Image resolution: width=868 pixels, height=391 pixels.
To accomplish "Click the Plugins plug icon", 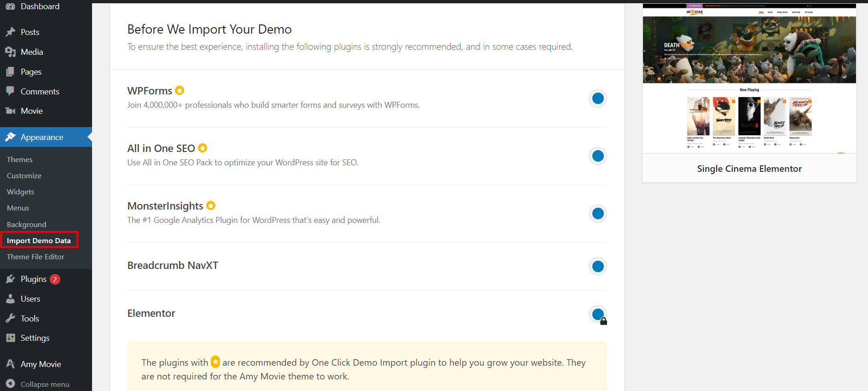I will (10, 279).
